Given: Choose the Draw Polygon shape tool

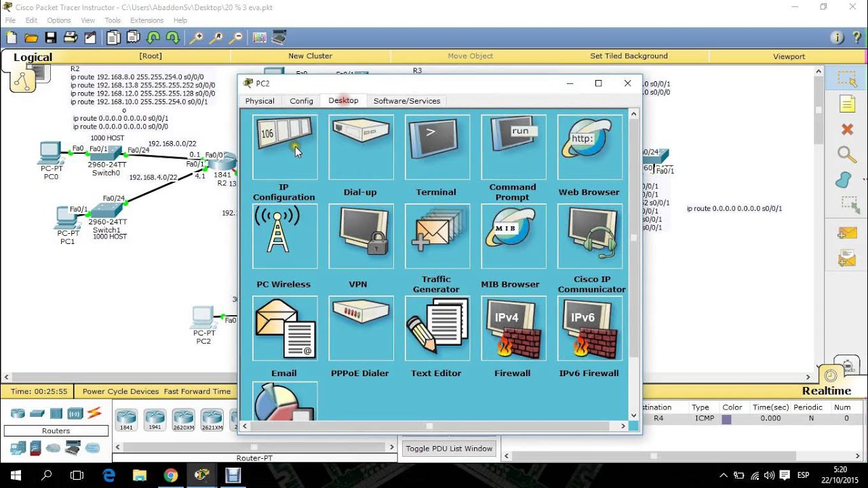Looking at the screenshot, I should click(843, 180).
